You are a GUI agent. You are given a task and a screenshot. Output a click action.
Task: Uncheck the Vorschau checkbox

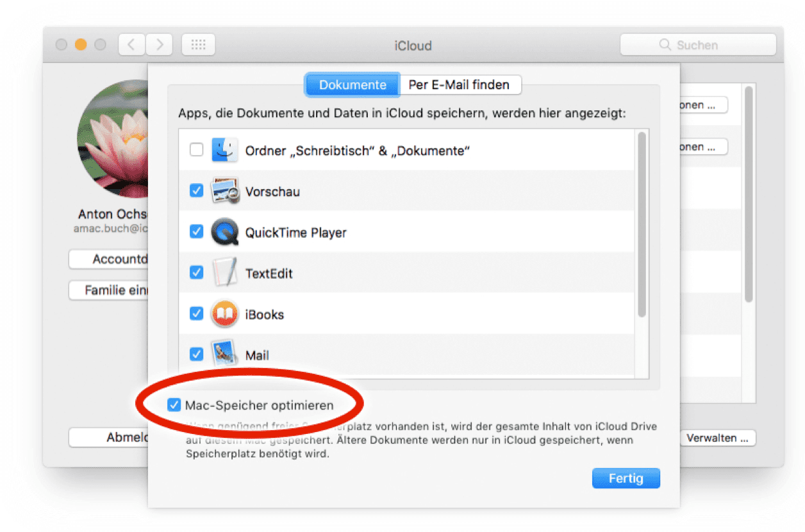point(197,191)
